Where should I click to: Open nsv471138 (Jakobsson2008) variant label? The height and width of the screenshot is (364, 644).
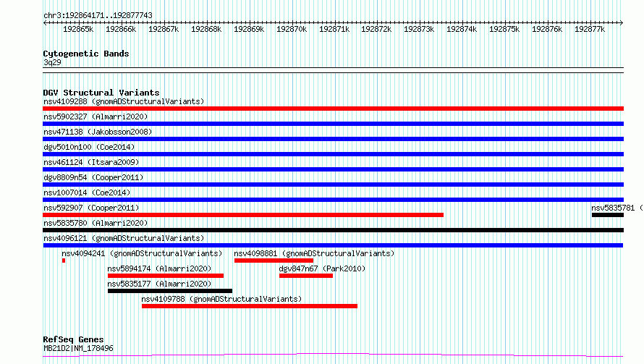pyautogui.click(x=98, y=132)
